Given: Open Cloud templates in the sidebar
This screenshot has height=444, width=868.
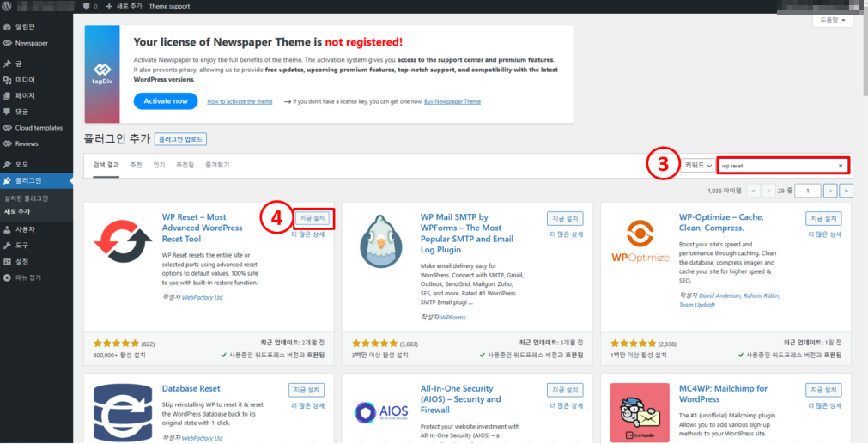Looking at the screenshot, I should pyautogui.click(x=37, y=128).
